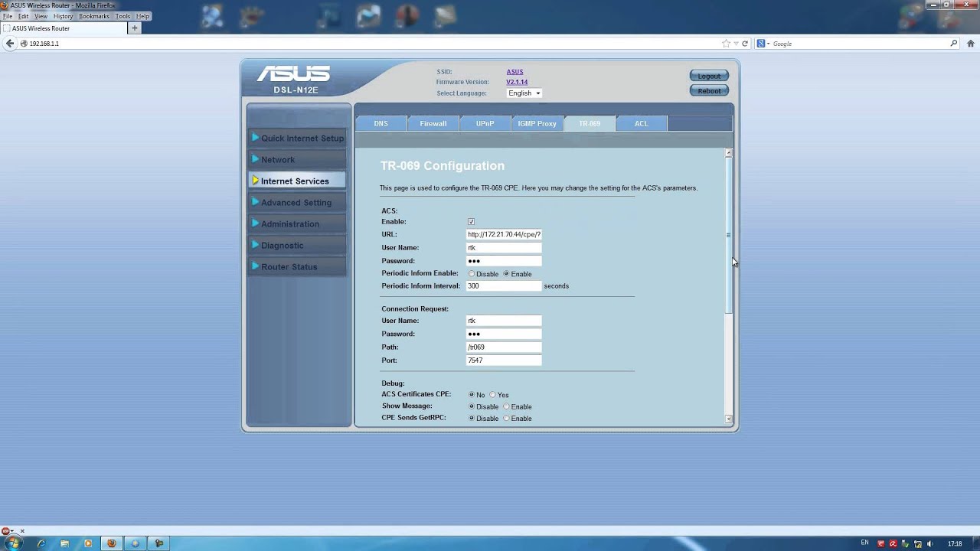Bookmark this page with the star icon
This screenshot has width=980, height=551.
pyautogui.click(x=726, y=44)
